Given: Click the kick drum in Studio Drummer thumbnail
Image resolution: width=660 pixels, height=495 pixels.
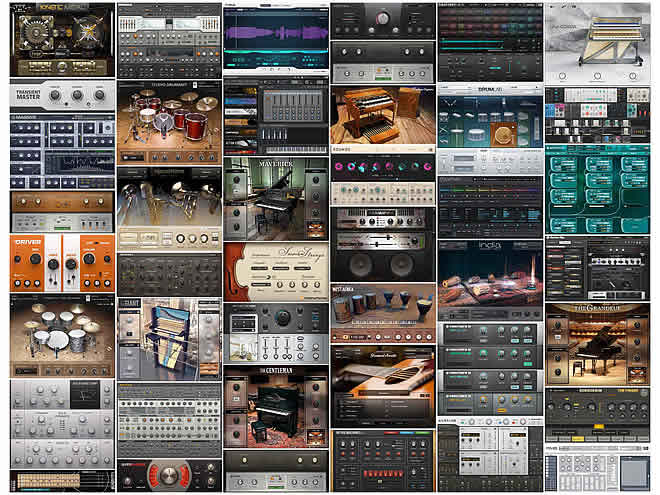Looking at the screenshot, I should coord(163,122).
